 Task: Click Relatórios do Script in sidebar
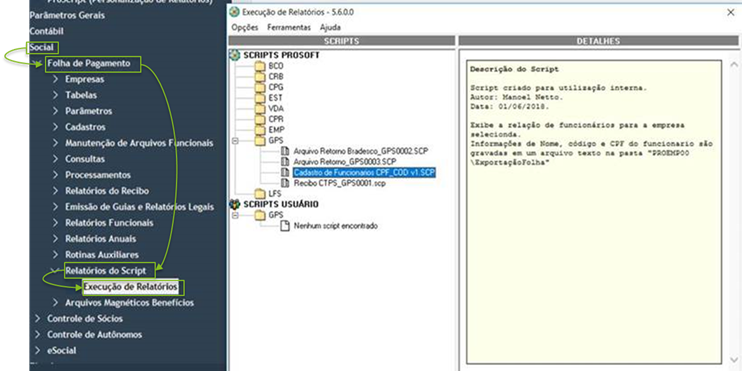(x=106, y=271)
